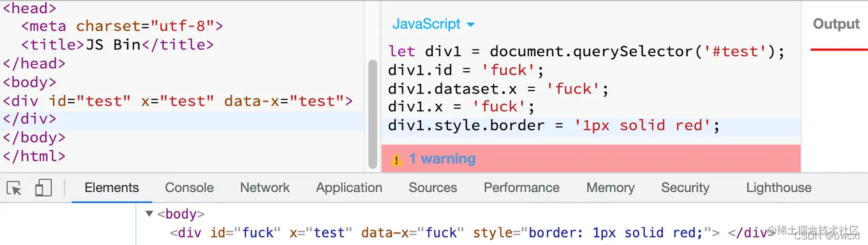
Task: Click the div id="test" line in HTML editor
Action: coord(177,101)
